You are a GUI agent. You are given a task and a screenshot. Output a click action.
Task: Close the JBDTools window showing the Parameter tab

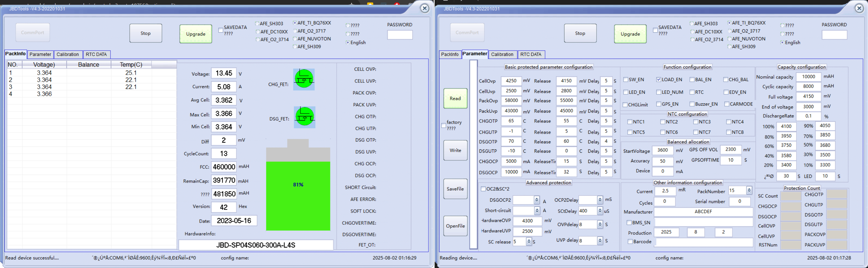point(859,8)
